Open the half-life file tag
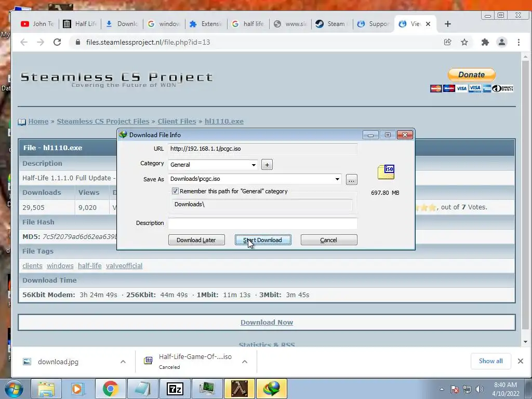This screenshot has height=399, width=532. (x=89, y=265)
